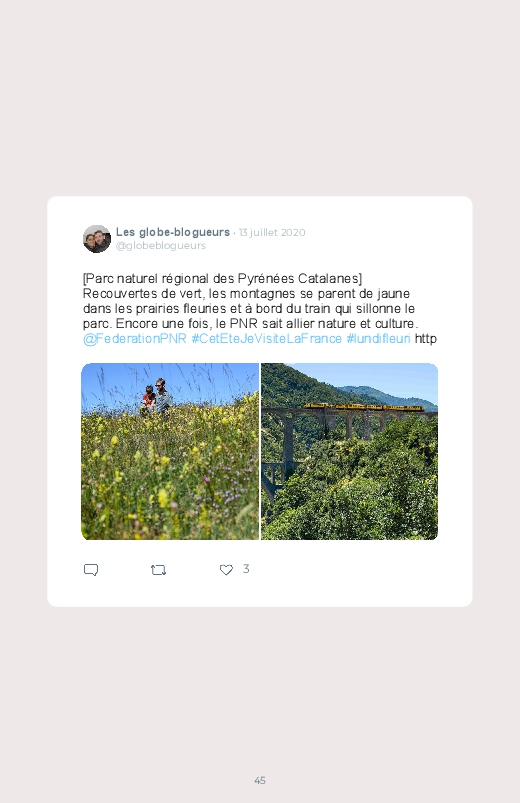Click the @globeblogueurs handle
Screen dimensions: 520x803
pos(161,245)
